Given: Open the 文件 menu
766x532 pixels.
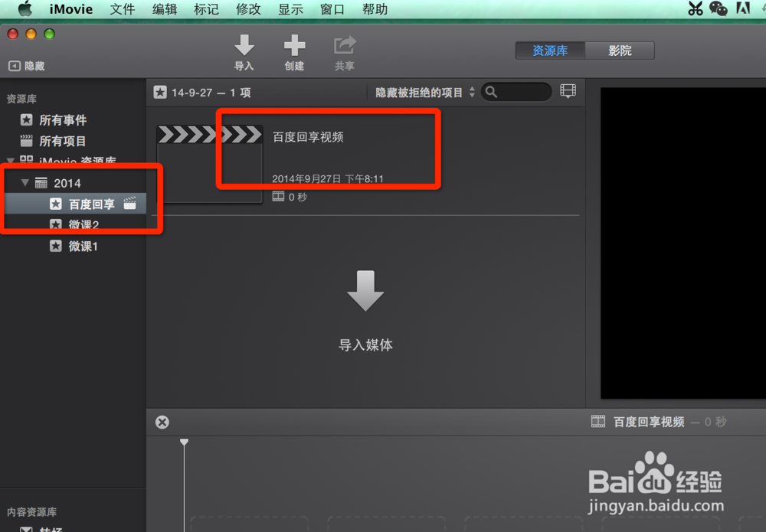Looking at the screenshot, I should tap(122, 9).
